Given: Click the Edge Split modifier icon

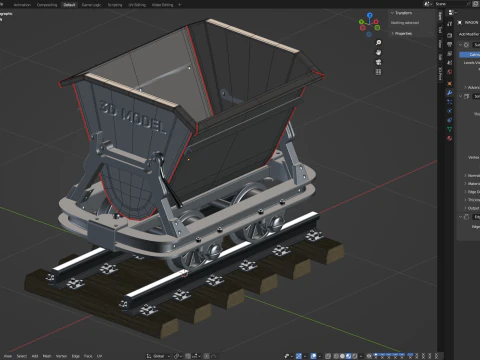Looking at the screenshot, I should (x=466, y=217).
